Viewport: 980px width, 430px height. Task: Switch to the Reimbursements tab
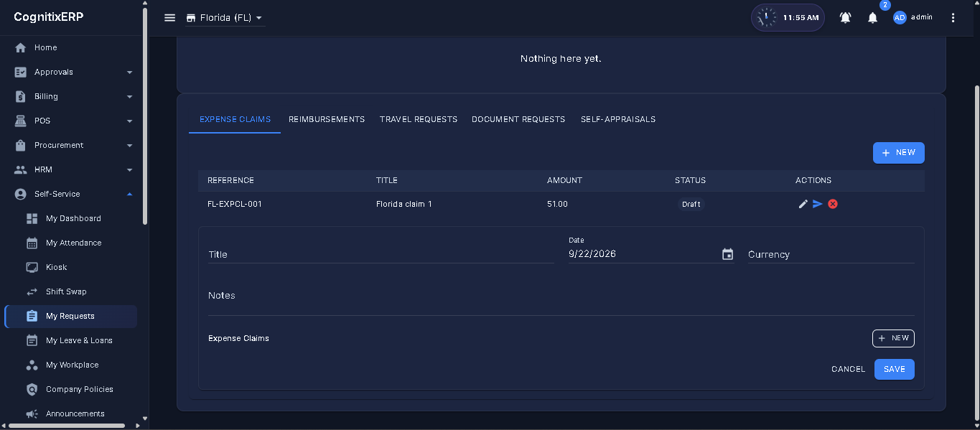coord(327,119)
